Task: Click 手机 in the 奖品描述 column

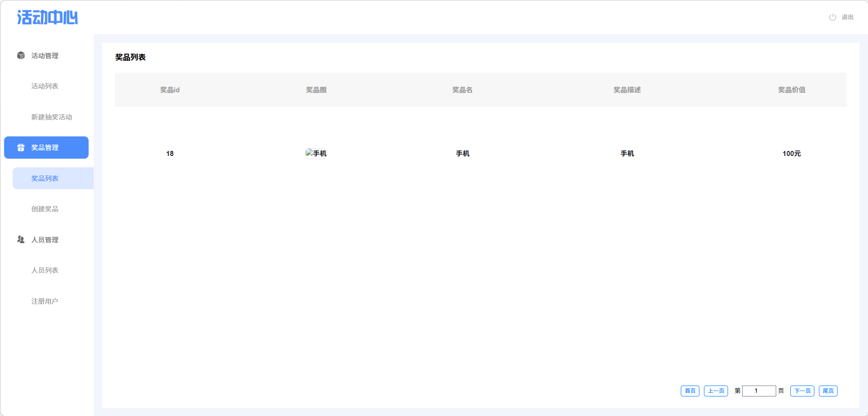Action: coord(627,154)
